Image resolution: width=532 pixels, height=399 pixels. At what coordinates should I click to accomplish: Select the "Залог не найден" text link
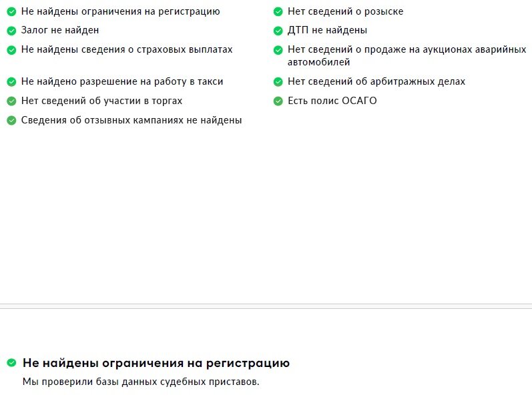60,31
